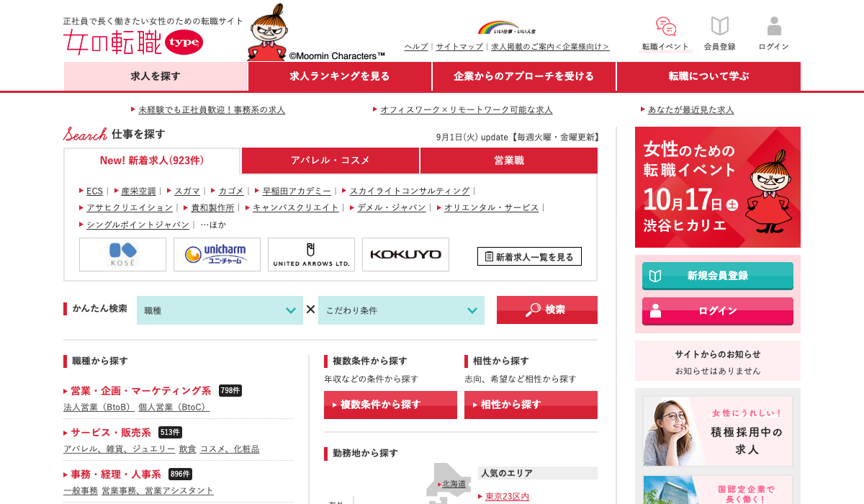
Task: Open the 早稲田アカデミー company link
Action: pyautogui.click(x=297, y=191)
